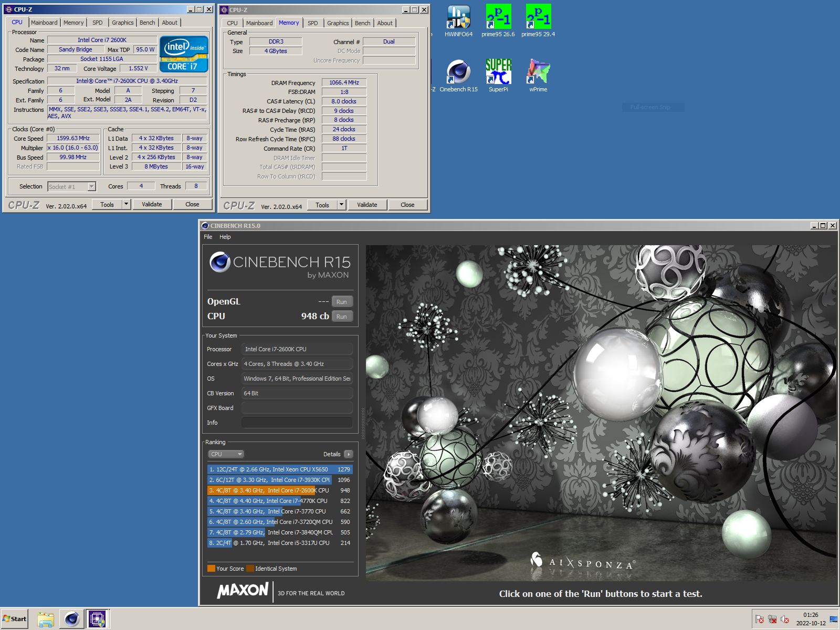Click the Show desktop tray icon beside the clock
This screenshot has width=840, height=630.
[834, 619]
